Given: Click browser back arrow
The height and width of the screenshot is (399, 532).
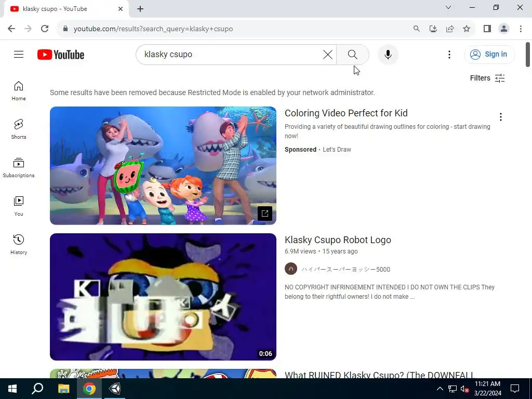Looking at the screenshot, I should [11, 29].
